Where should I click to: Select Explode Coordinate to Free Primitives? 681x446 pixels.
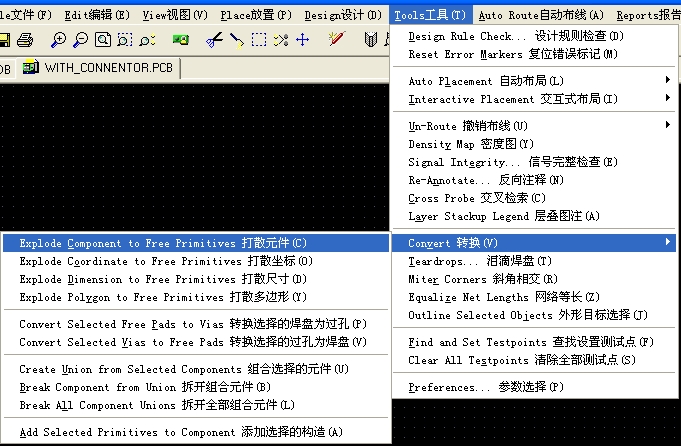[196, 261]
